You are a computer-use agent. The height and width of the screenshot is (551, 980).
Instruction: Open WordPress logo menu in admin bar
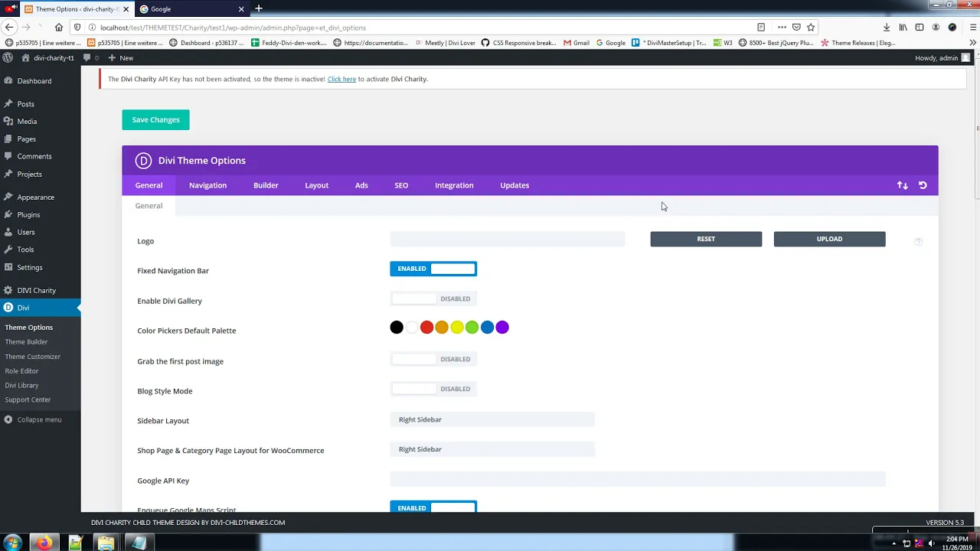tap(8, 57)
